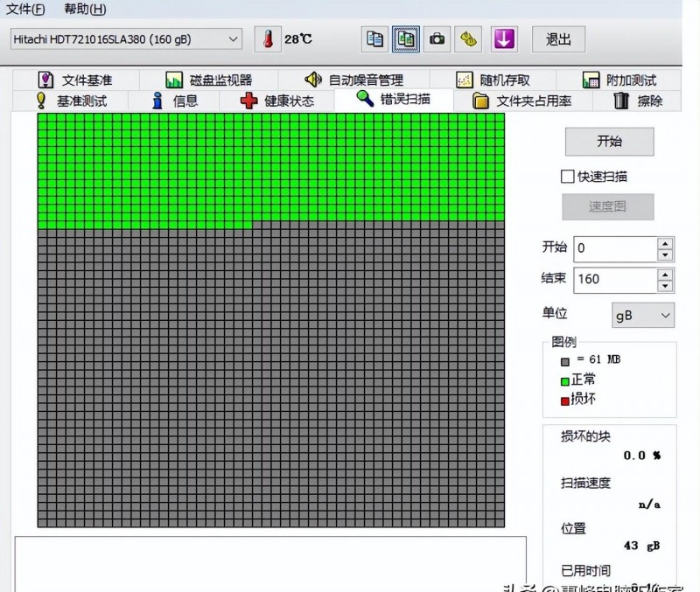The image size is (700, 592).
Task: Click the thermometer temperature icon
Action: (269, 39)
